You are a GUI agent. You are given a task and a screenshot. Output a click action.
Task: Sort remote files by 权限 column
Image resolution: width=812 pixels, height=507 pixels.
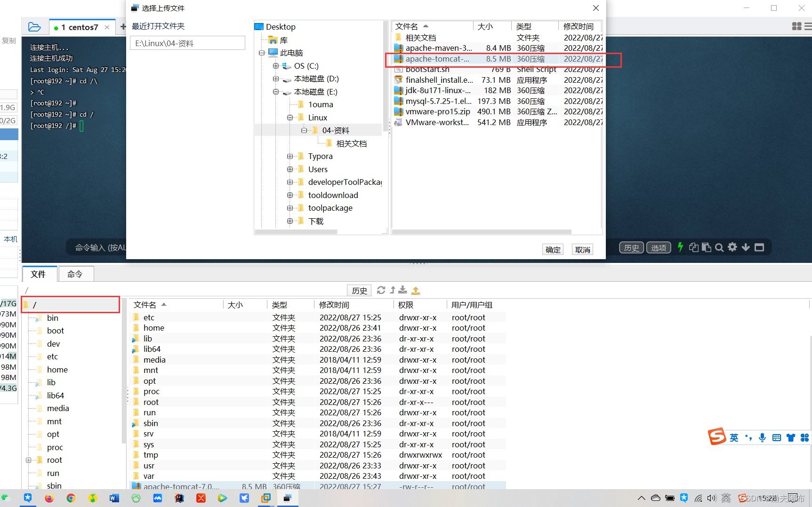(420, 305)
